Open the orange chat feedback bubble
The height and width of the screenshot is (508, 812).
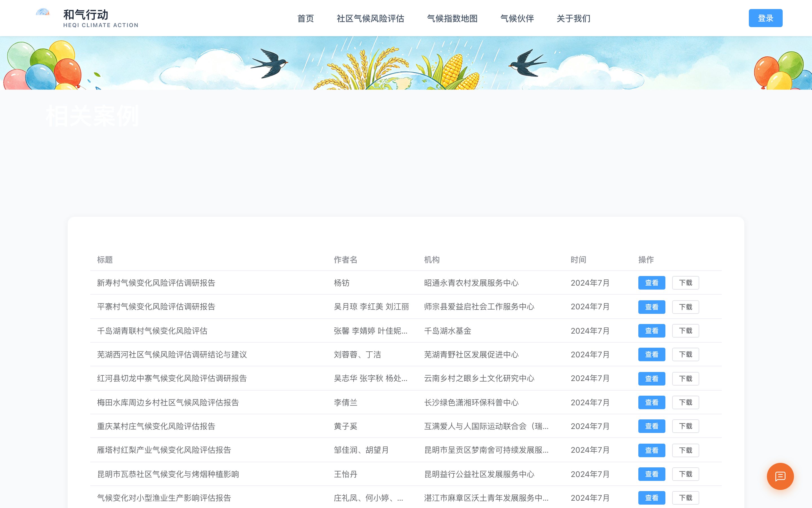(780, 476)
